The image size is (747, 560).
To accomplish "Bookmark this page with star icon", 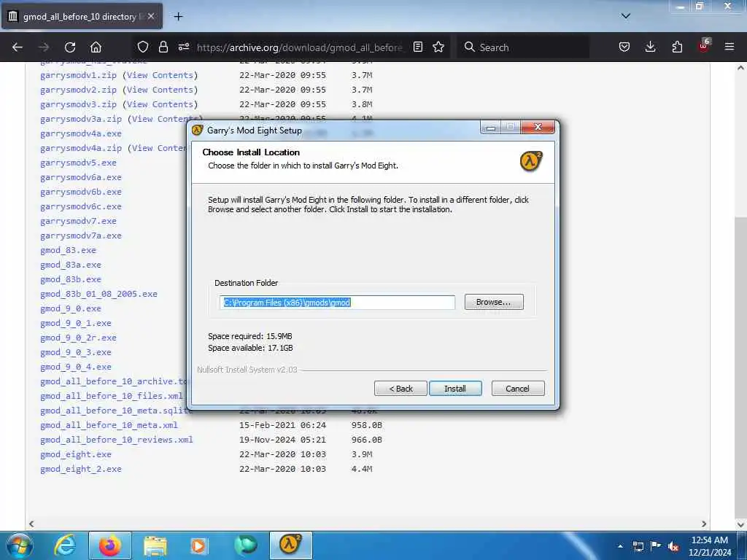I will [438, 47].
